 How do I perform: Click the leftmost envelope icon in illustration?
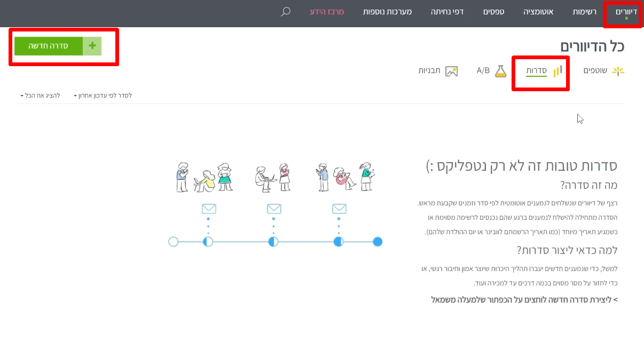(208, 208)
